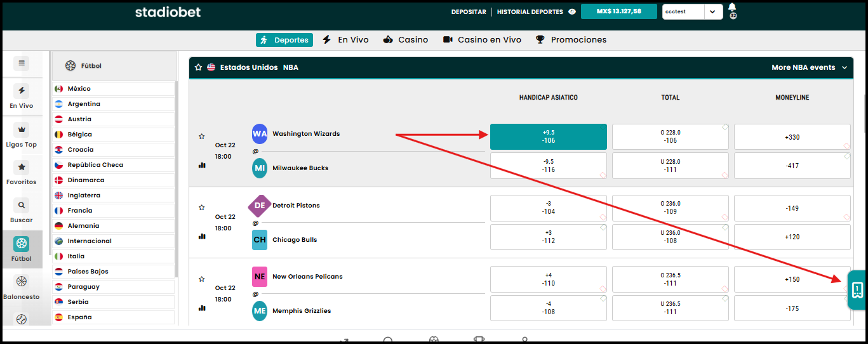This screenshot has height=344, width=868.
Task: Pick Bucks -9.5 -116 handicap odds
Action: [548, 166]
